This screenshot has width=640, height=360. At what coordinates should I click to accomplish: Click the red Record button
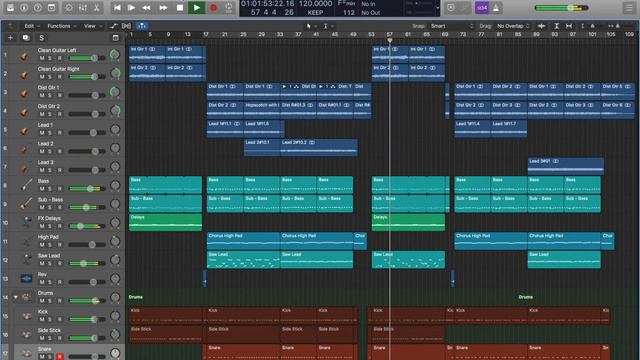(213, 8)
